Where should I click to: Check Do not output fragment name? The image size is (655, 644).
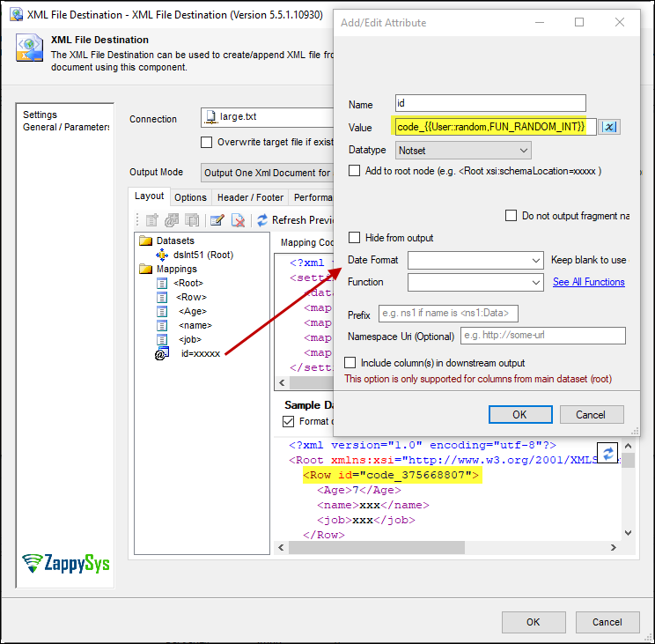[x=511, y=216]
